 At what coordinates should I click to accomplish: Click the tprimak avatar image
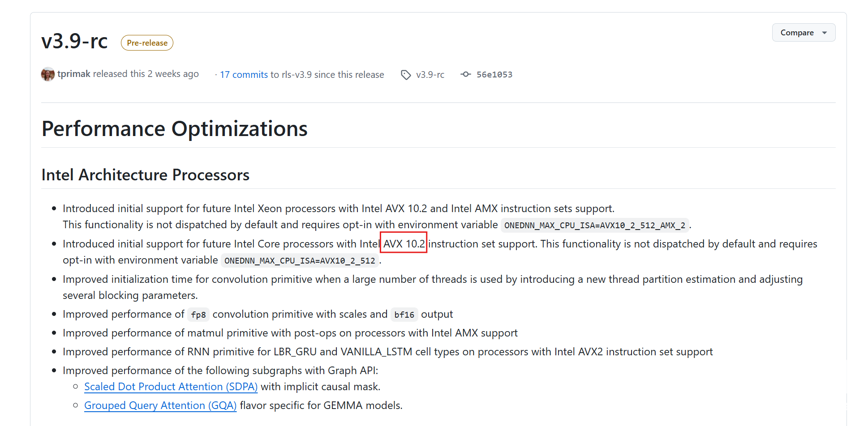[x=48, y=74]
